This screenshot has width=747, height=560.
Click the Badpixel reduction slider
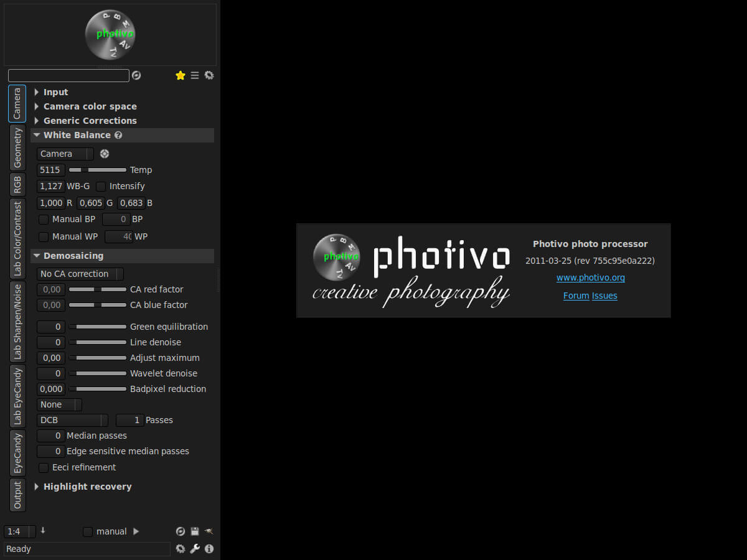98,389
